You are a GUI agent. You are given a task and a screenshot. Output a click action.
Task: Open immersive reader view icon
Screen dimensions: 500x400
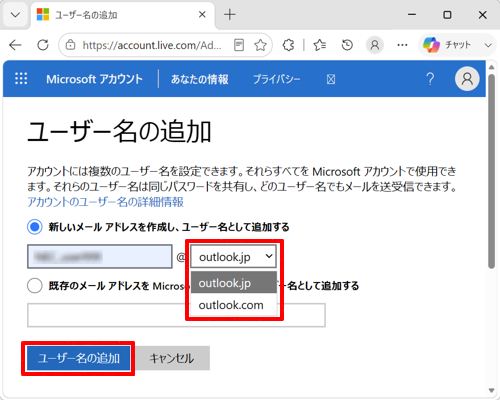click(239, 45)
